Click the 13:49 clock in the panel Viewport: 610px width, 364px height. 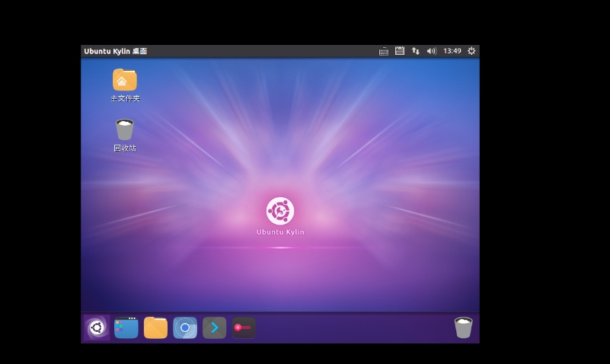pos(452,51)
